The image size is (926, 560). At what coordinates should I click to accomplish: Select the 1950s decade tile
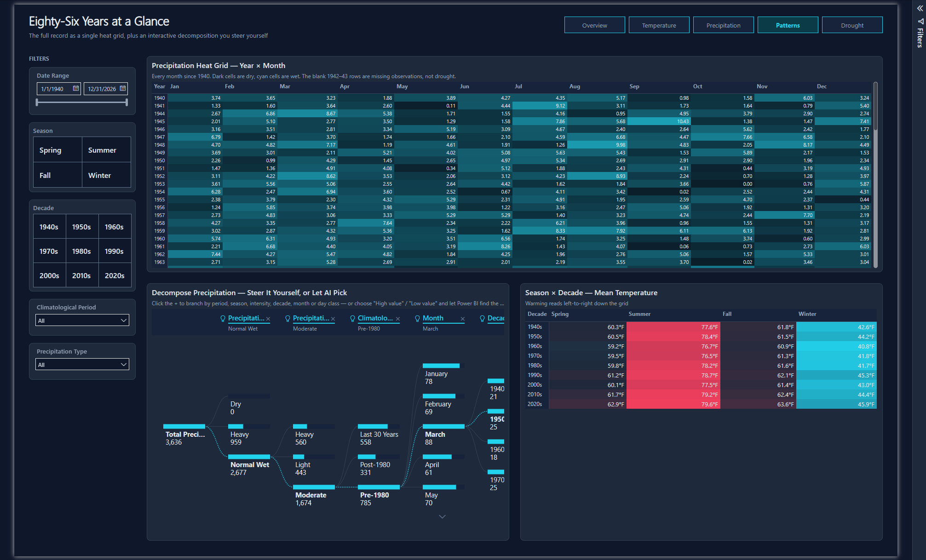82,227
